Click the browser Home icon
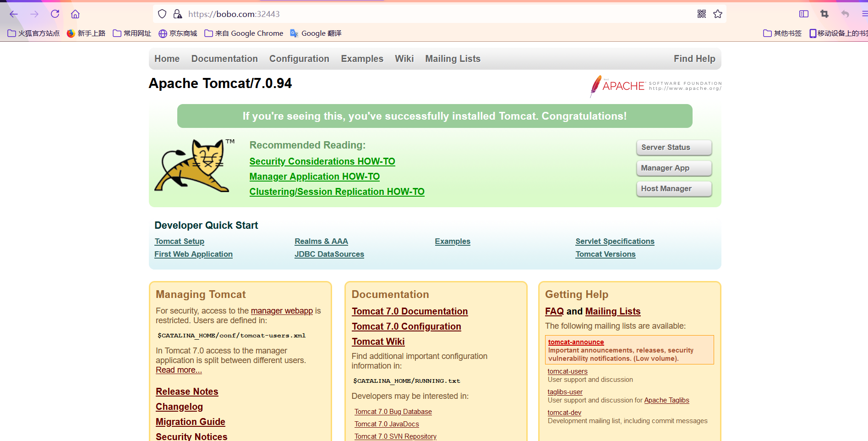Image resolution: width=868 pixels, height=441 pixels. (x=75, y=14)
